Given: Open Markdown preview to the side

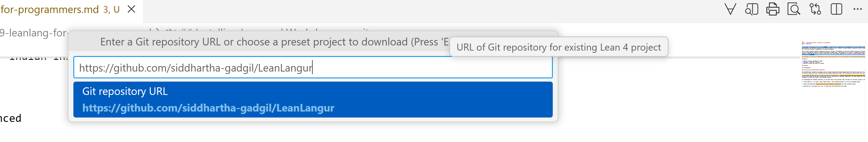Looking at the screenshot, I should pyautogui.click(x=751, y=9).
